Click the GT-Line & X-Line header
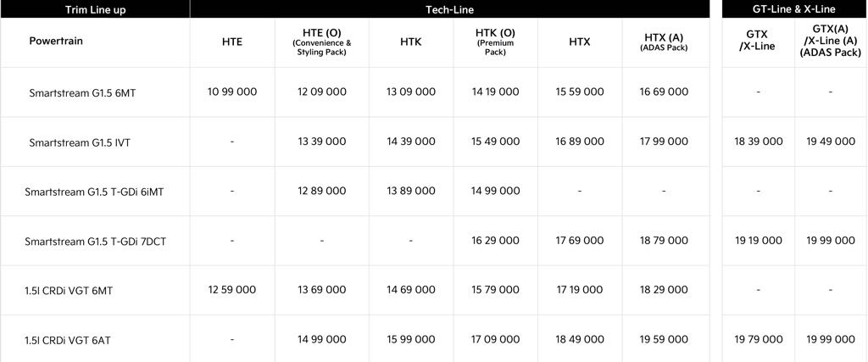 (794, 8)
